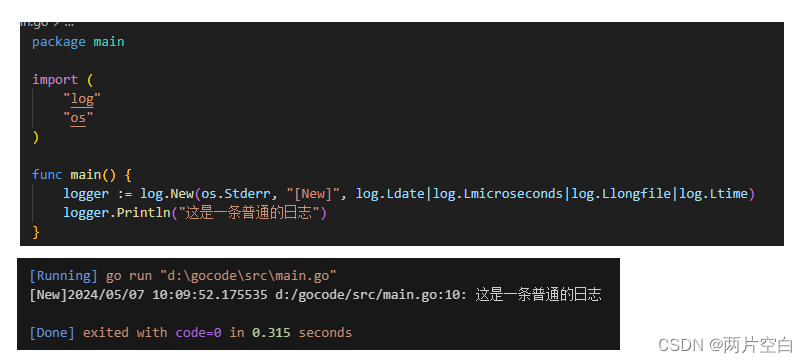Click the "os" import string
Screen dimensions: 807x363
(x=78, y=118)
